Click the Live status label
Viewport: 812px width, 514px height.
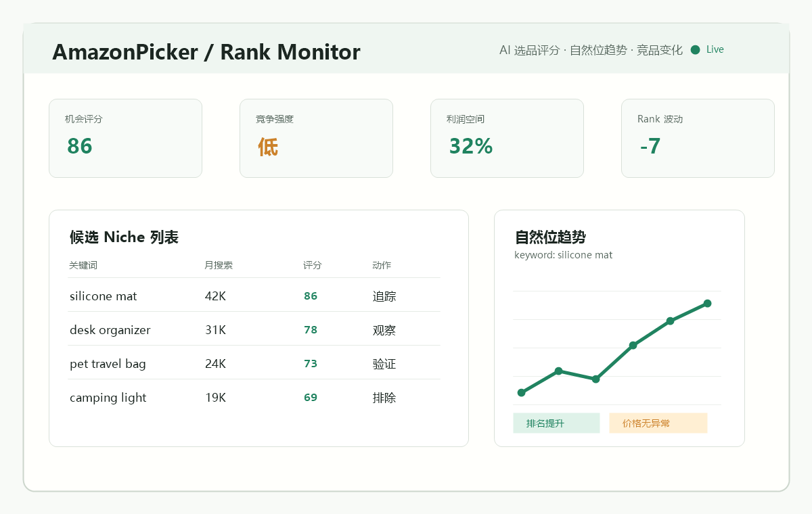click(x=715, y=49)
